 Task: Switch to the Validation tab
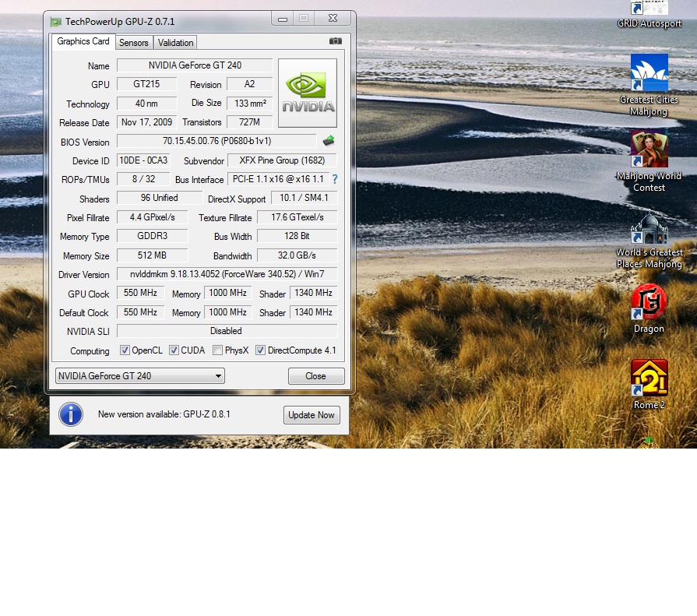pos(176,43)
